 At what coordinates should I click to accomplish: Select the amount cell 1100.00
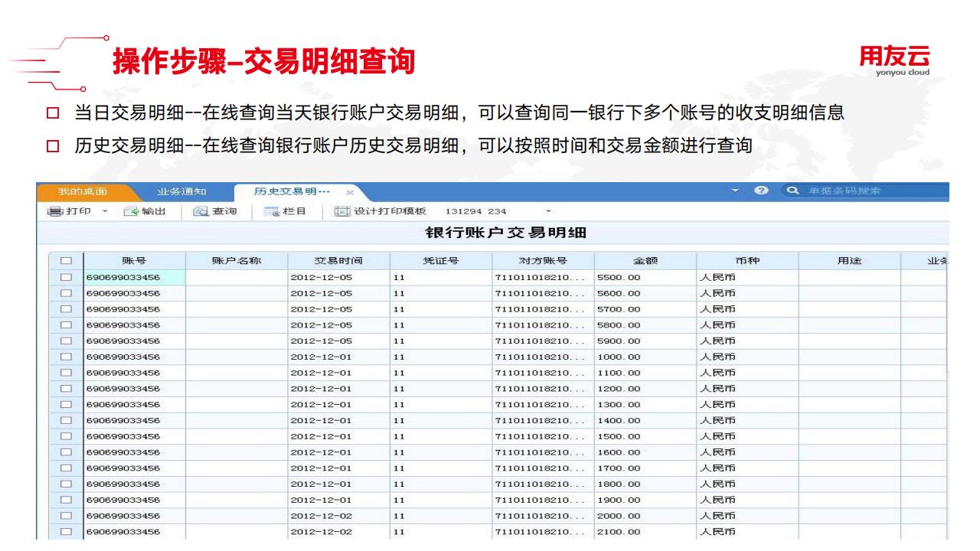pos(645,373)
